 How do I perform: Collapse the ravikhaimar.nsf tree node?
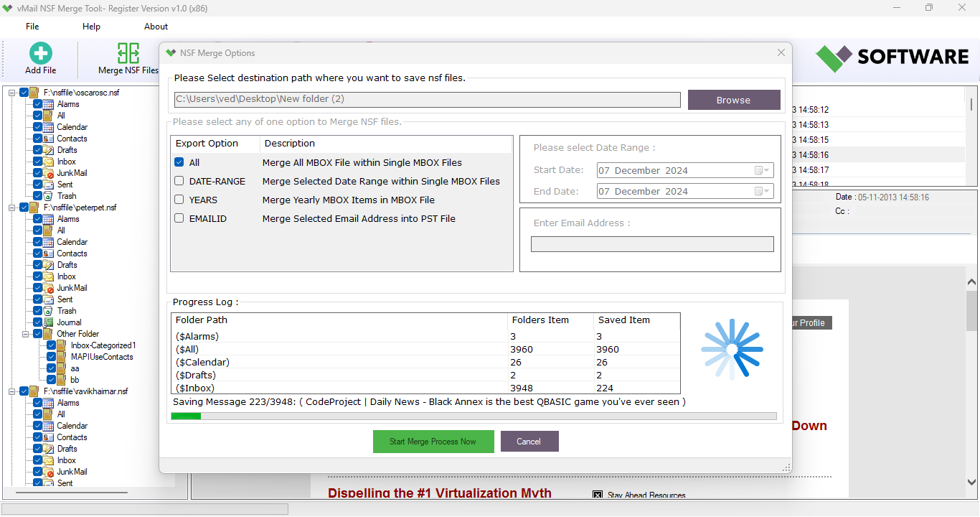pyautogui.click(x=12, y=391)
